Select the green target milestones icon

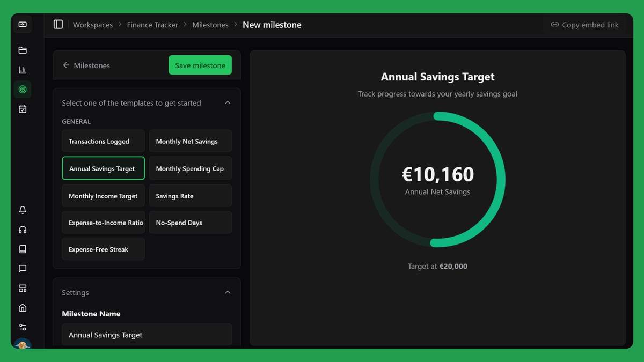[23, 90]
